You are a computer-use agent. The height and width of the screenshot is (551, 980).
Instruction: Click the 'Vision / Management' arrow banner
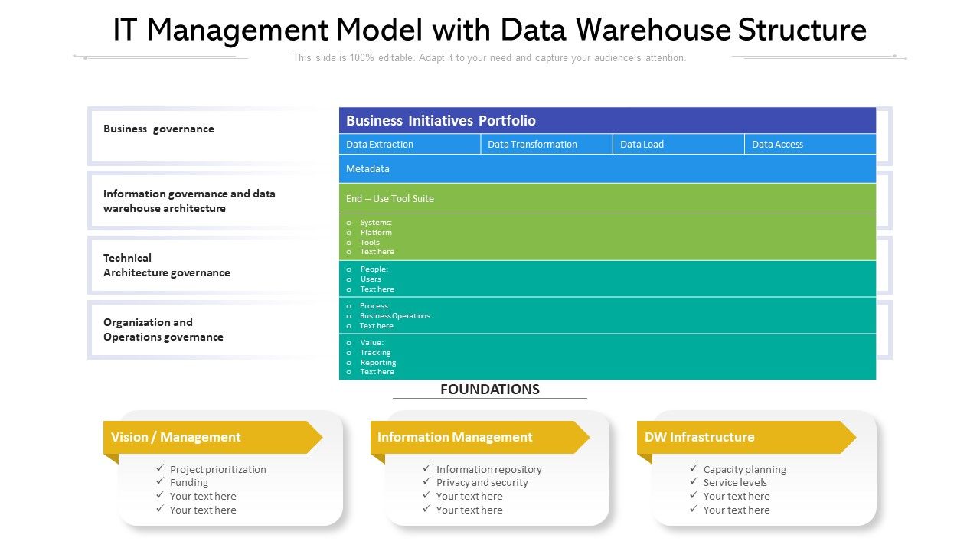(213, 437)
